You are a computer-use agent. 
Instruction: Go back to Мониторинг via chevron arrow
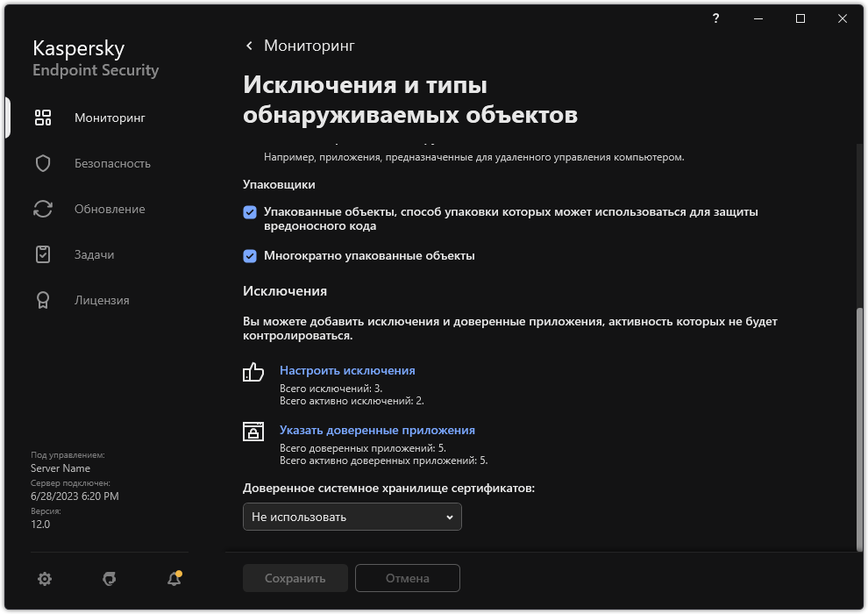248,45
